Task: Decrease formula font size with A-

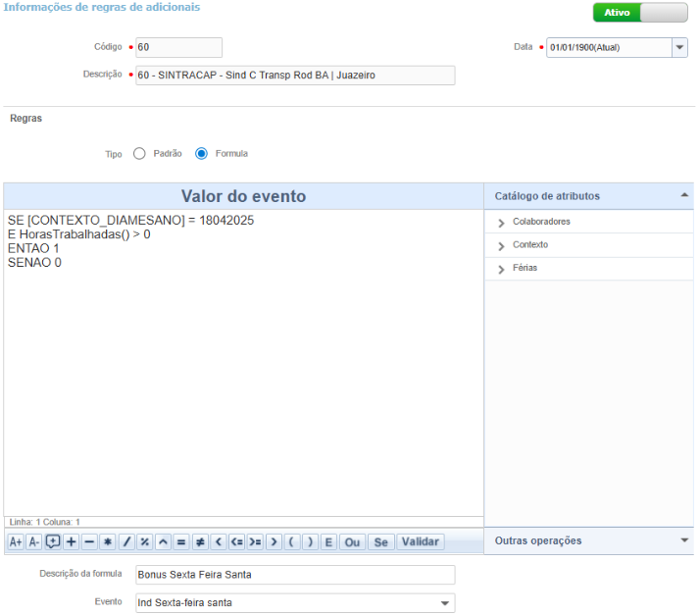Action: [x=34, y=541]
